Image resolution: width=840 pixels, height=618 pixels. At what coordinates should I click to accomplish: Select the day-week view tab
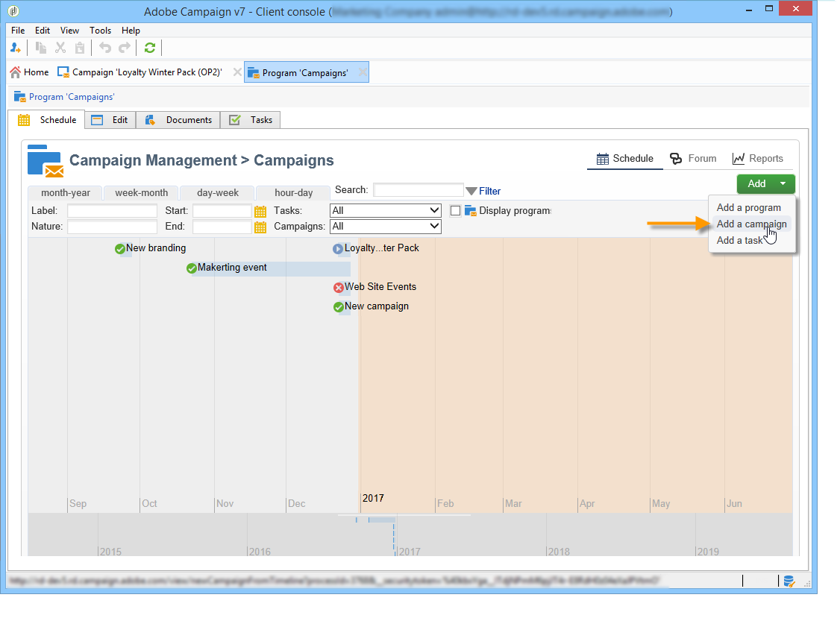coord(218,193)
